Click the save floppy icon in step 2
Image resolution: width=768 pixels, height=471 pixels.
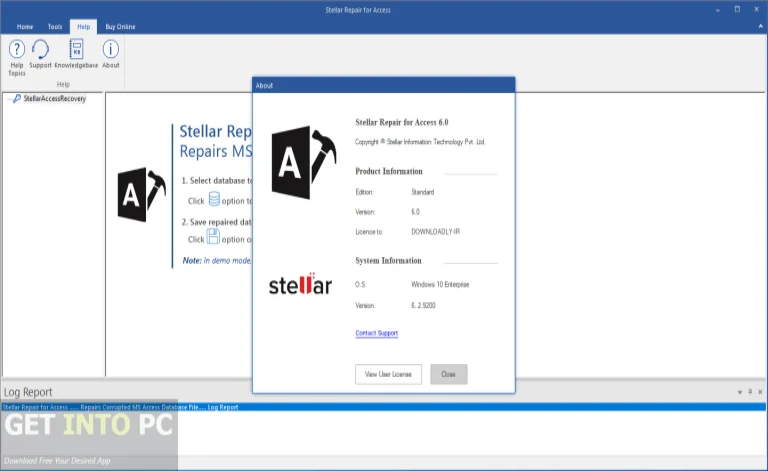click(x=213, y=236)
